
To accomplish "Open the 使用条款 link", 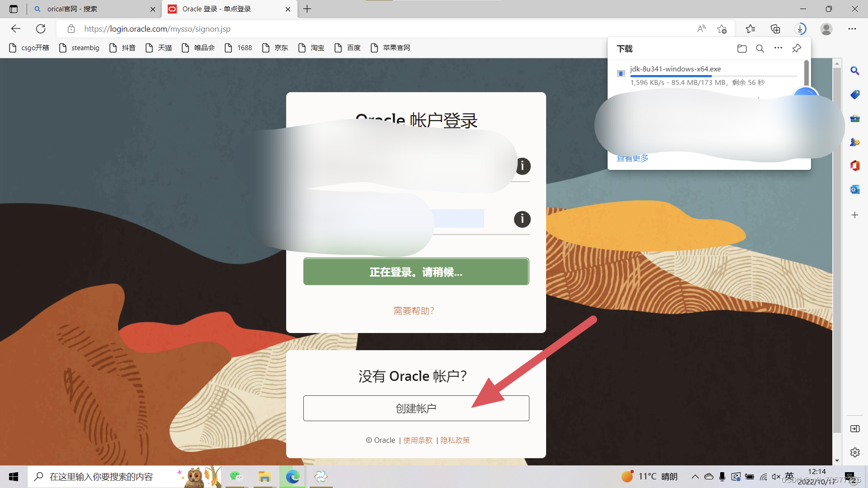I will click(418, 440).
